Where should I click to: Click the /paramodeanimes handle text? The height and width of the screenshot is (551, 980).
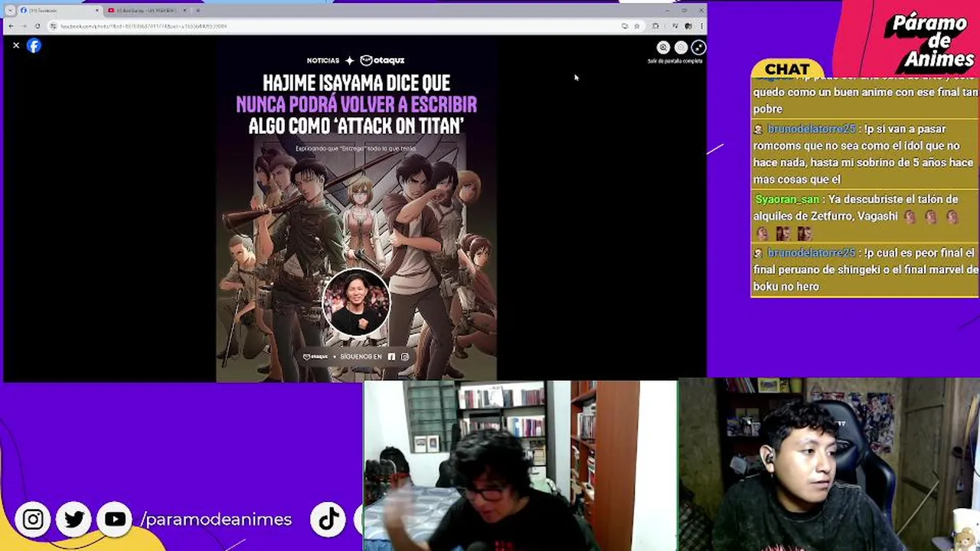217,520
